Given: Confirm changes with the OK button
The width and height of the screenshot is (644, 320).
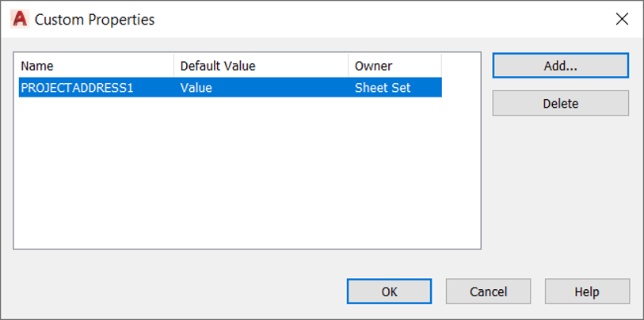Looking at the screenshot, I should coord(389,291).
